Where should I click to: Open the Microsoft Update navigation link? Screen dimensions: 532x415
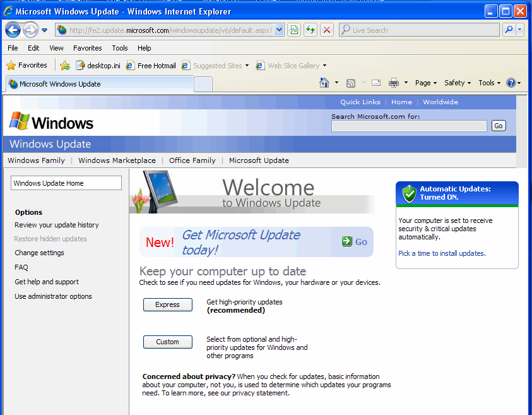coord(259,160)
